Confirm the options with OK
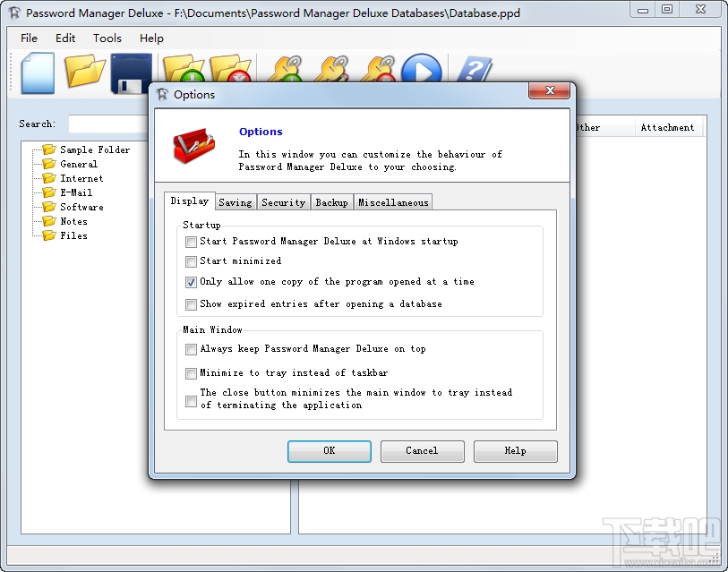The width and height of the screenshot is (728, 572). tap(329, 451)
